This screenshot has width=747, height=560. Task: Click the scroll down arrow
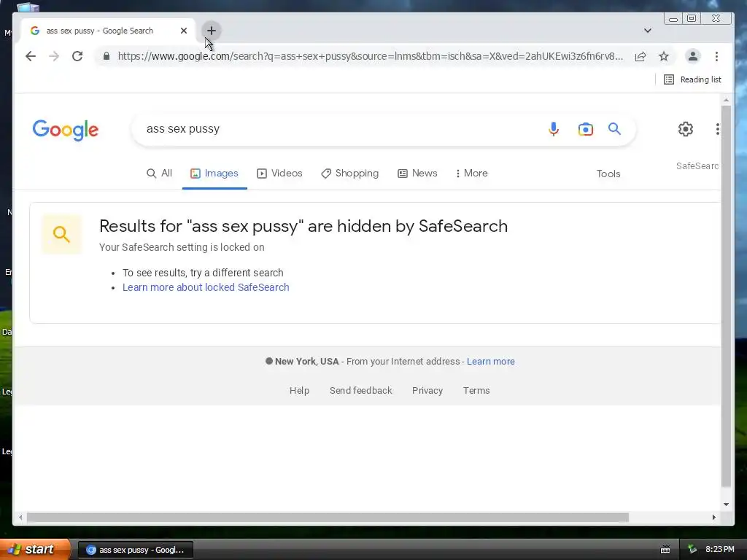(x=726, y=505)
